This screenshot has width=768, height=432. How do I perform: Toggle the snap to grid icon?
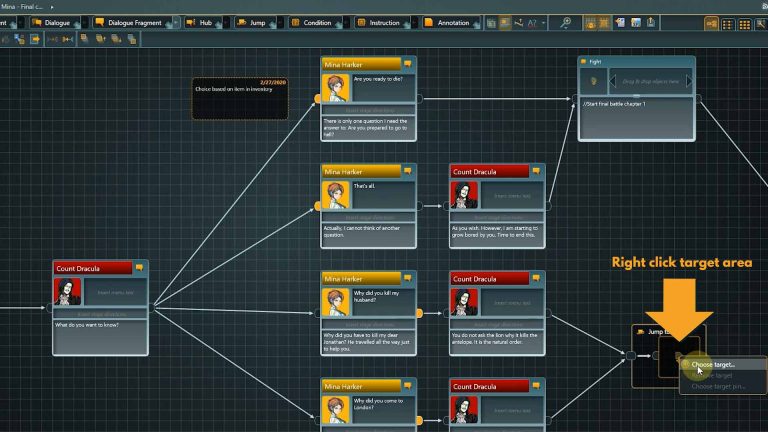604,23
